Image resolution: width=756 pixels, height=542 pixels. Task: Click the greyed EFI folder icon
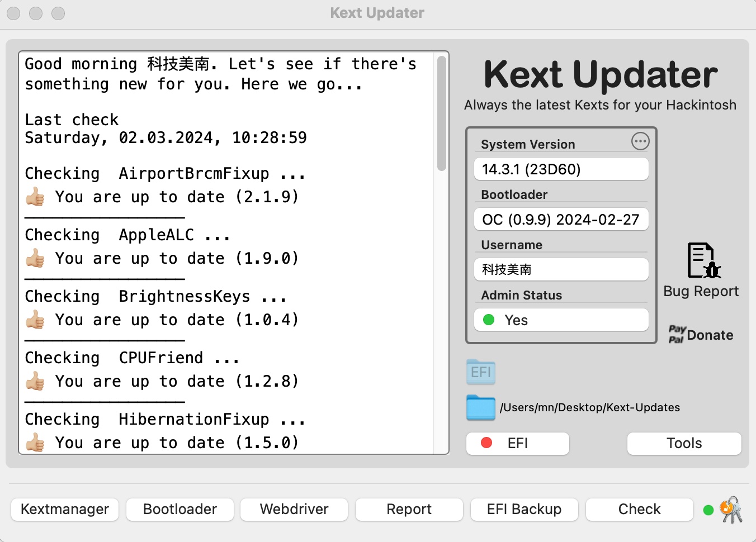481,372
